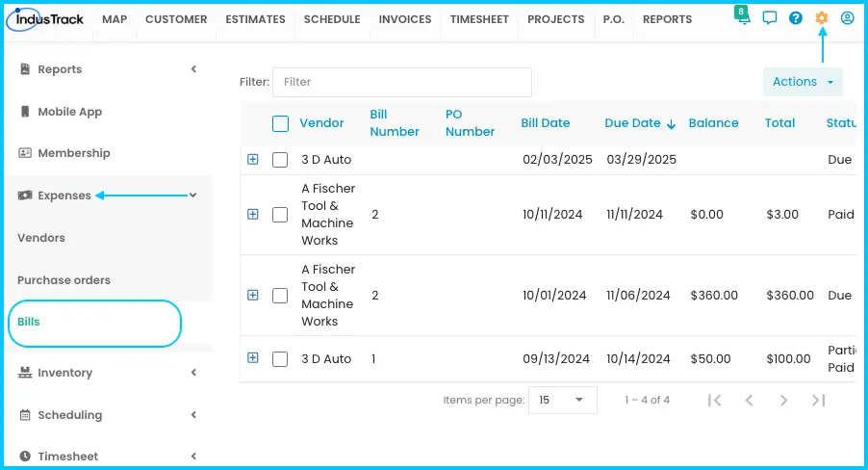Click the $50.00 balance cell
Screen dimensions: 868x470
click(x=710, y=359)
